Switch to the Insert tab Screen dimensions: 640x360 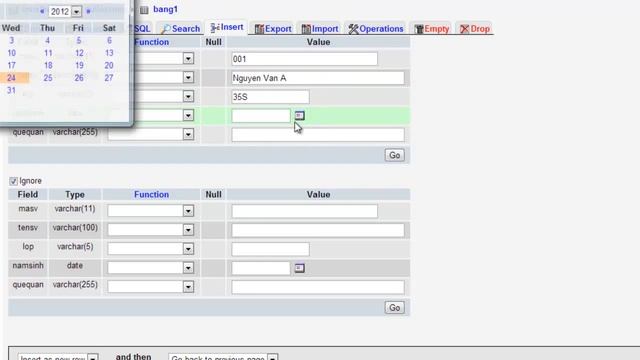227,27
